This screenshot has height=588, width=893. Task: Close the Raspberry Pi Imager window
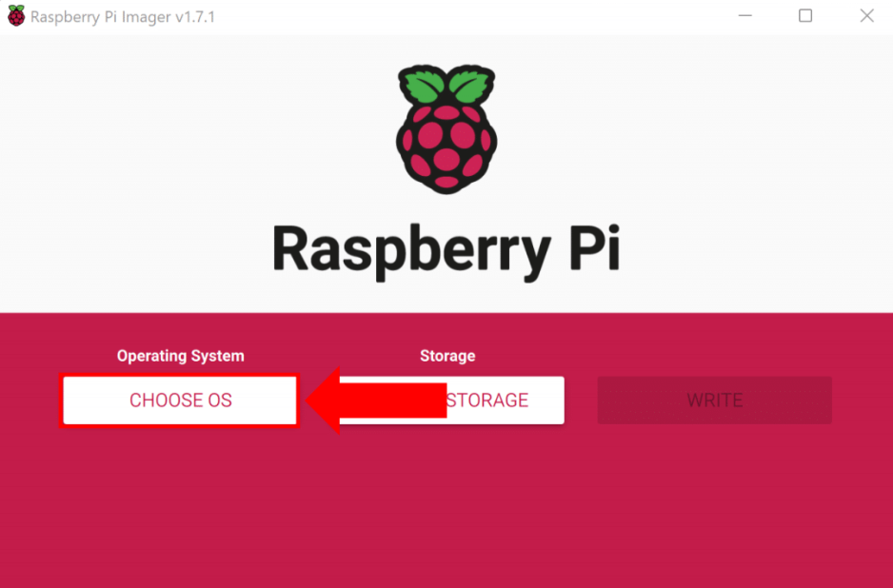(x=866, y=16)
